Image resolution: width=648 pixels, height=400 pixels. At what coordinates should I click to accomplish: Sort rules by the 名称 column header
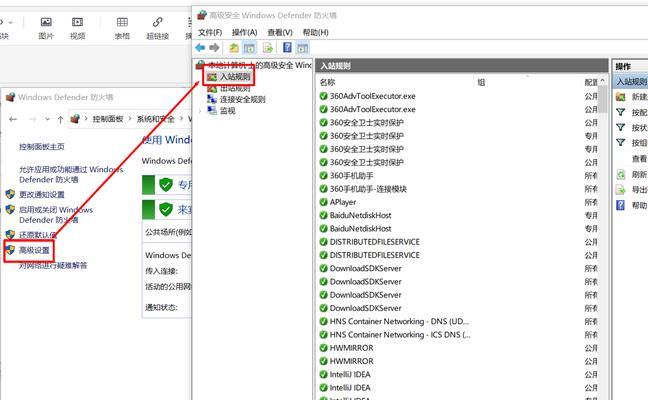327,82
